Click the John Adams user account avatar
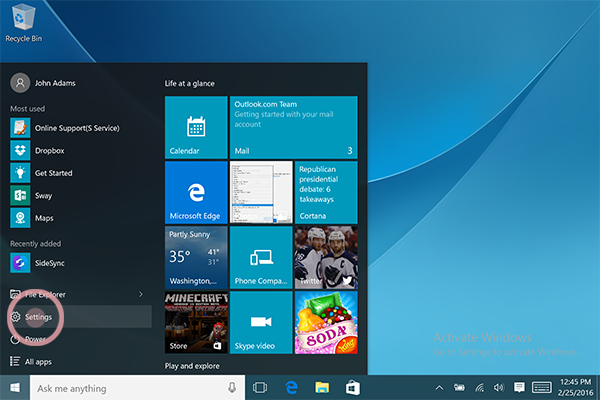Viewport: 600px width, 400px height. tap(20, 83)
